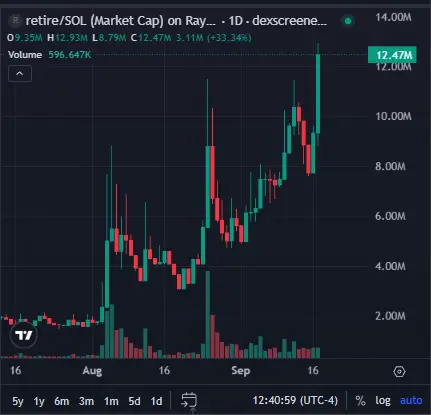Select the 1y time range
The image size is (431, 415).
pos(39,401)
